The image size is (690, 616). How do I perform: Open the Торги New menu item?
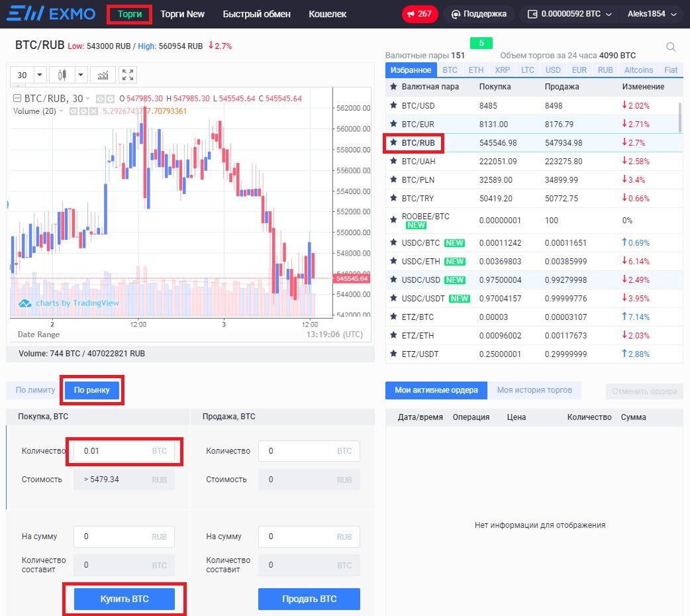point(182,14)
